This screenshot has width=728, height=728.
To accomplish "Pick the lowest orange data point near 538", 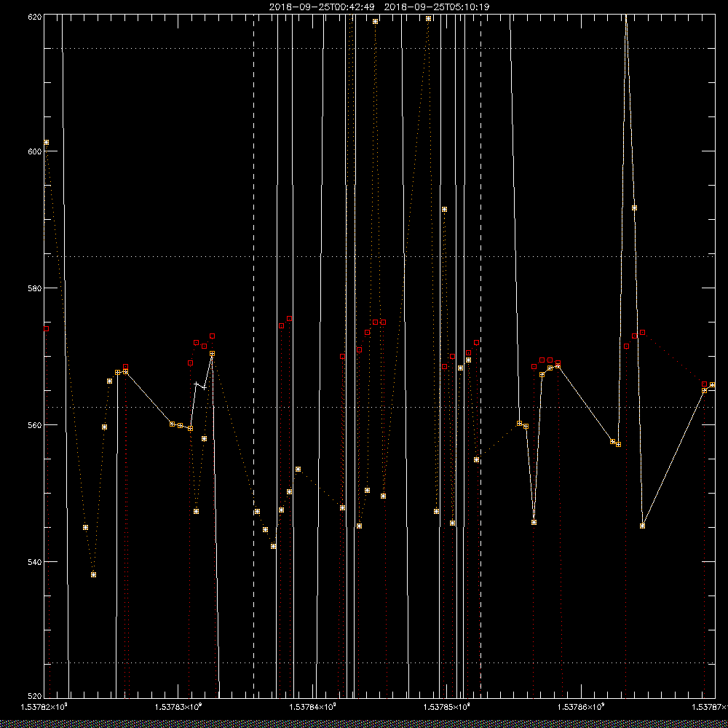I will 93,575.
